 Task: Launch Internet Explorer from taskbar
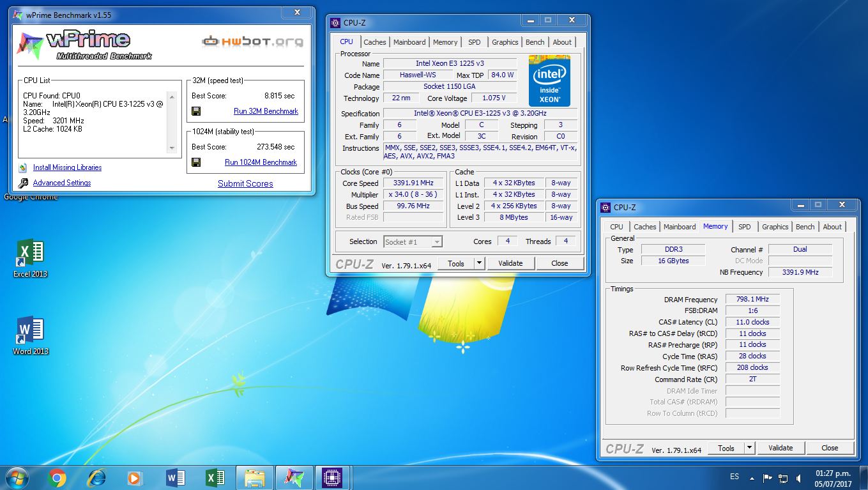tap(96, 478)
